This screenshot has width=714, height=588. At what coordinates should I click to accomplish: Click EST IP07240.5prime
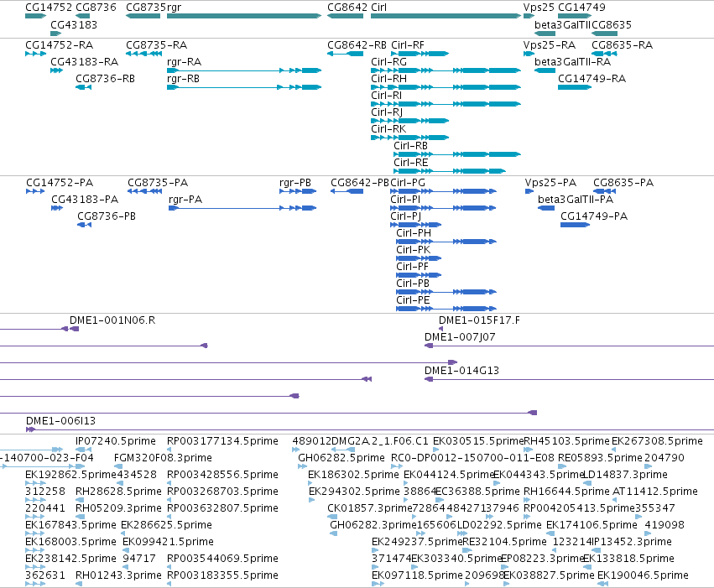[116, 441]
